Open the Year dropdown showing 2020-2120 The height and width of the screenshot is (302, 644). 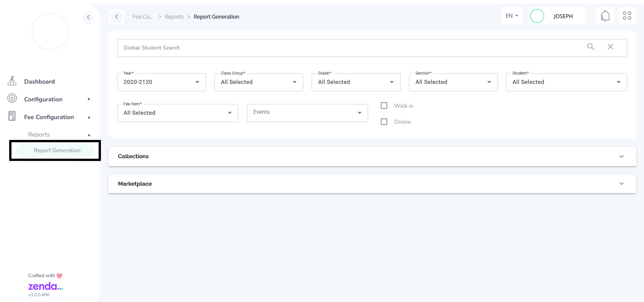click(161, 82)
